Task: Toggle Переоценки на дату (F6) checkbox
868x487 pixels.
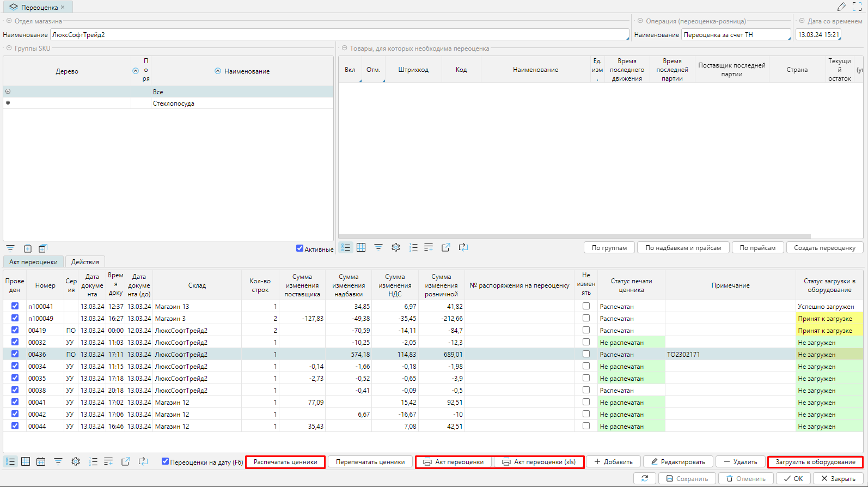Action: (165, 461)
